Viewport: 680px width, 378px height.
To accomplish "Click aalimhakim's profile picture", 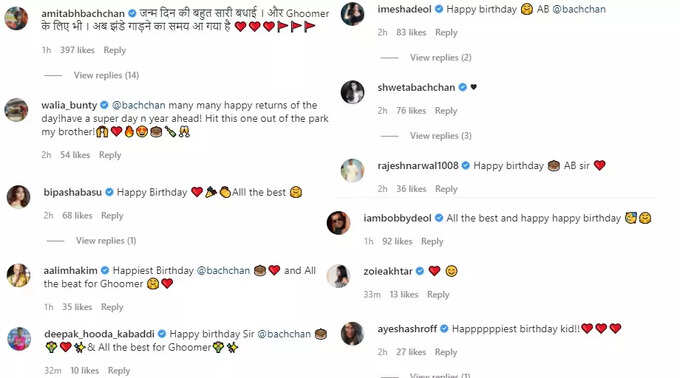I will (19, 275).
